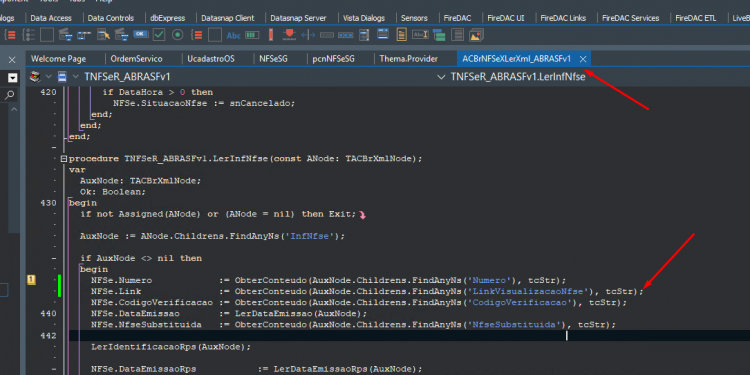Pick the popup menu with cursor component icon
The width and height of the screenshot is (750, 375).
coord(103,35)
